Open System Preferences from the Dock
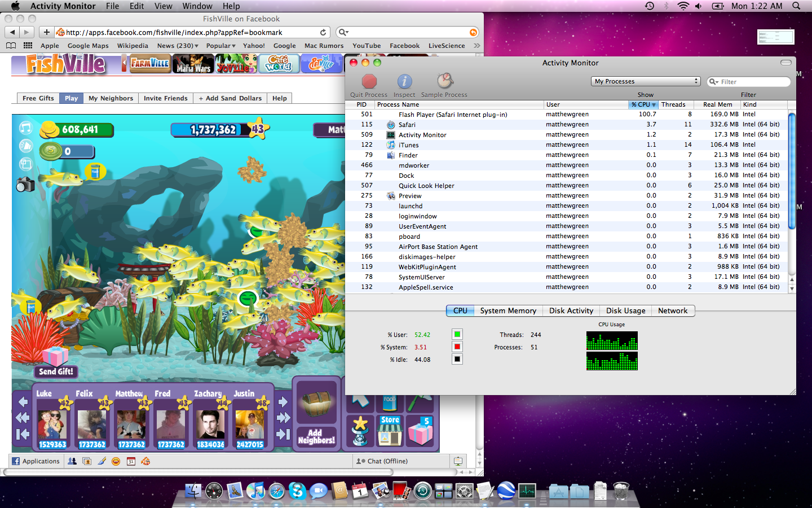Screen dimensions: 812x508 click(x=465, y=491)
